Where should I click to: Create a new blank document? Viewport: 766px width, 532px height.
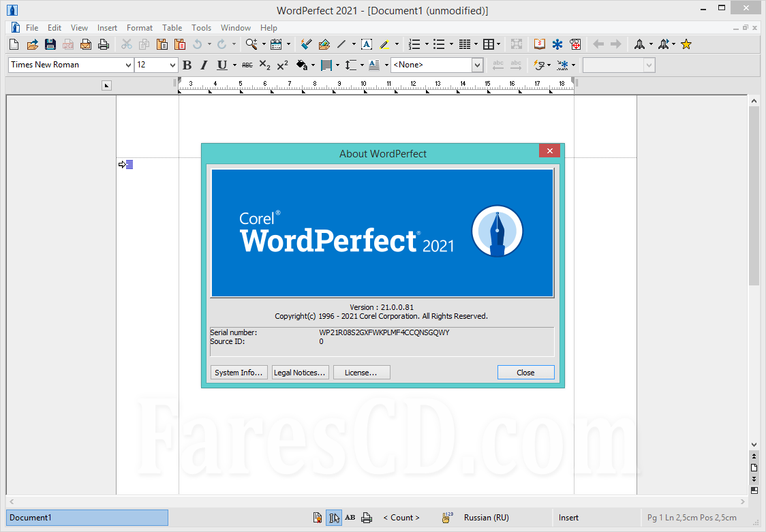pyautogui.click(x=14, y=44)
